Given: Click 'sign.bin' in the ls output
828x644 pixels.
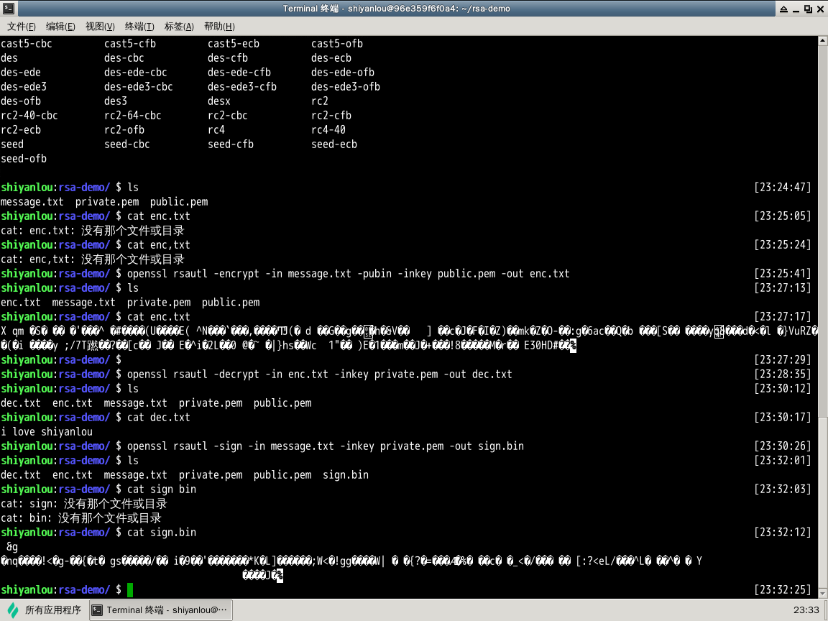Looking at the screenshot, I should tap(345, 475).
